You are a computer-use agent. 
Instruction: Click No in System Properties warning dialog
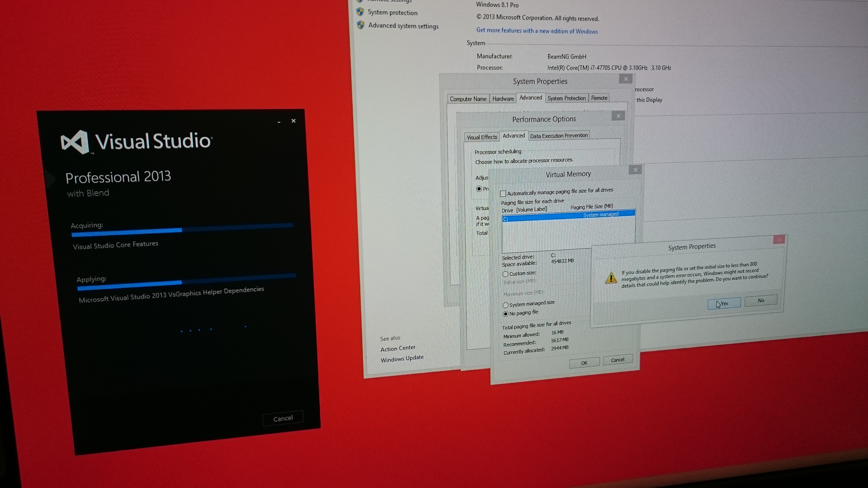[x=760, y=300]
